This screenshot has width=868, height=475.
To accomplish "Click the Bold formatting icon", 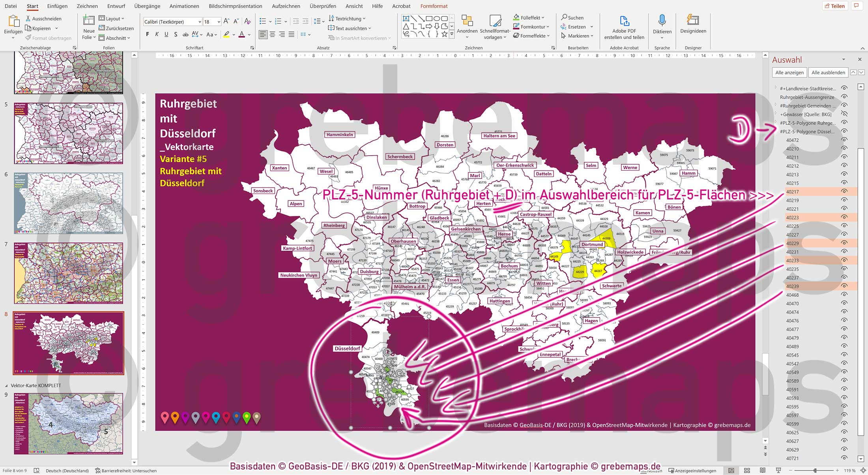I will click(148, 34).
